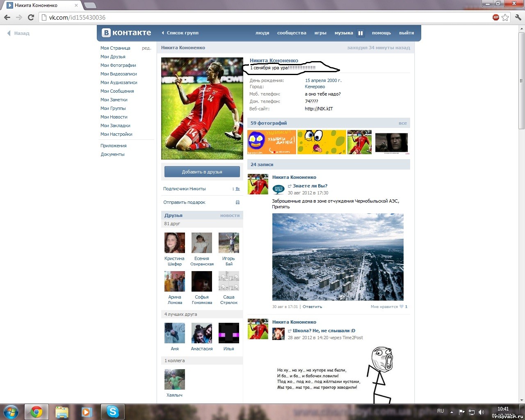Open the media player taskbar icon
Viewport: 525px width, 420px height.
(x=87, y=412)
